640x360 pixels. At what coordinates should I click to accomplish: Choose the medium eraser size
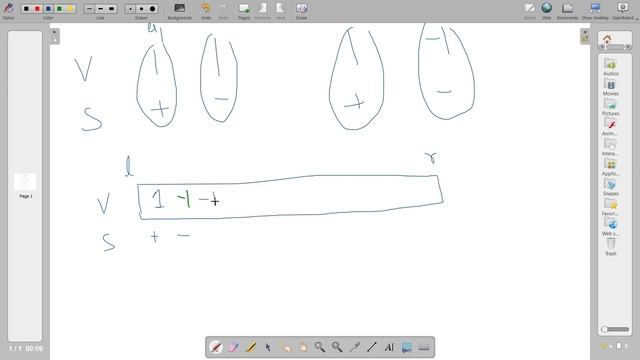coord(141,9)
